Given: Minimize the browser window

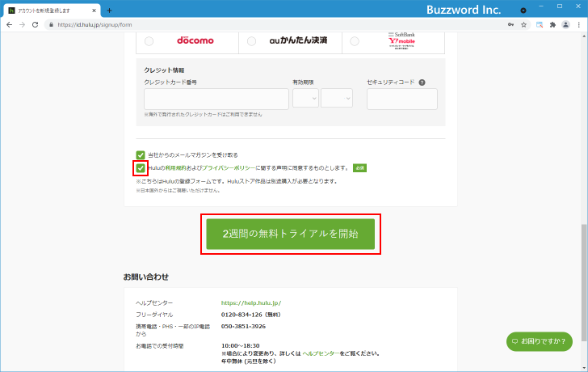Looking at the screenshot, I should point(541,6).
